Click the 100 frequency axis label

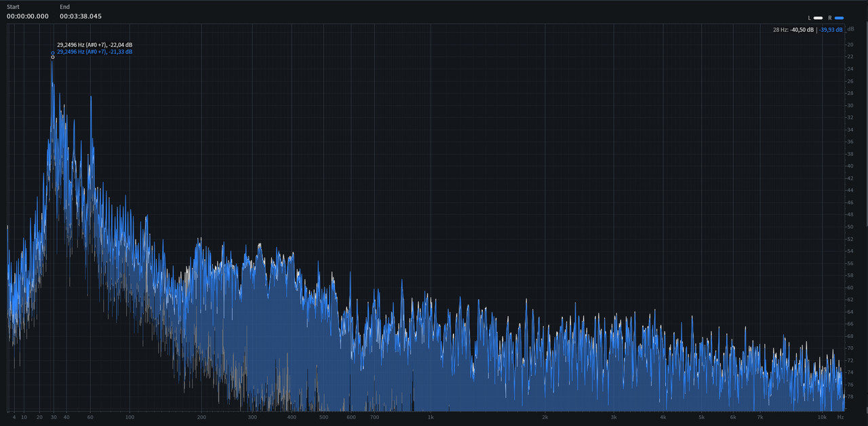[130, 417]
